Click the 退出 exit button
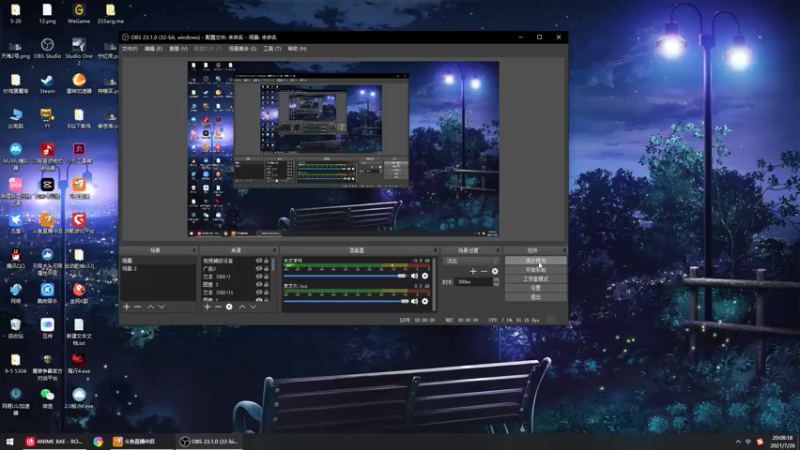This screenshot has width=800, height=450. (x=535, y=297)
